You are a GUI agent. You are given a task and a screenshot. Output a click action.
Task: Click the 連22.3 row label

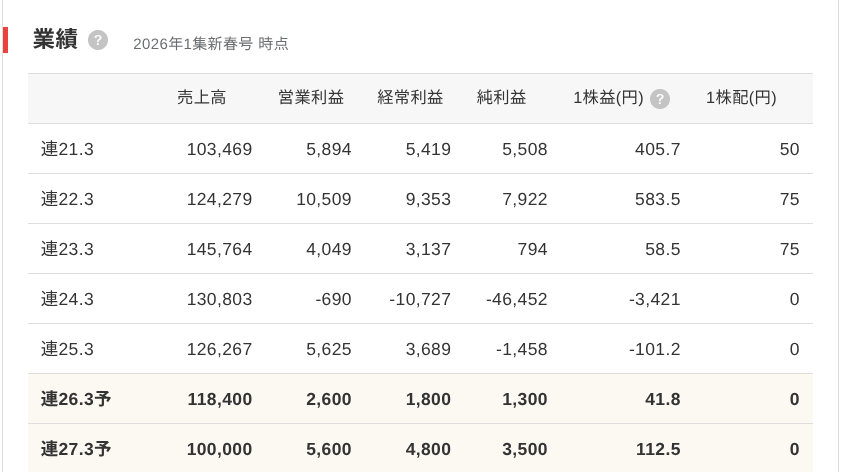pos(67,199)
